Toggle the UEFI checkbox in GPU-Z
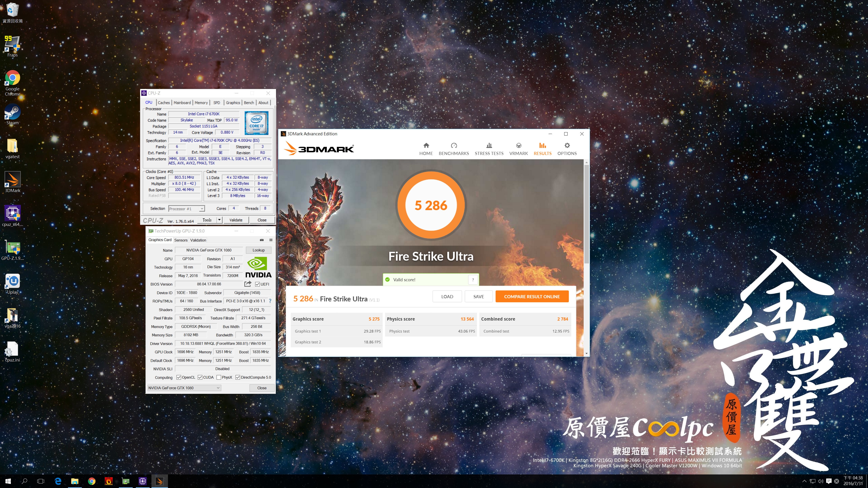The image size is (868, 488). [257, 284]
